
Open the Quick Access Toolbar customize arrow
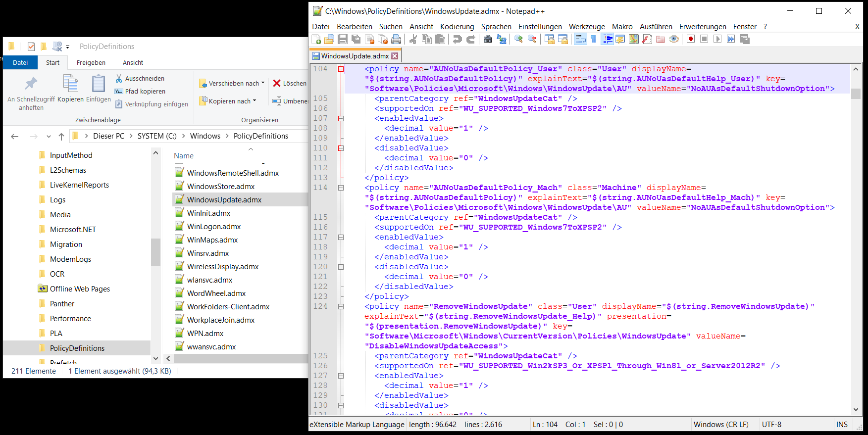click(x=68, y=47)
